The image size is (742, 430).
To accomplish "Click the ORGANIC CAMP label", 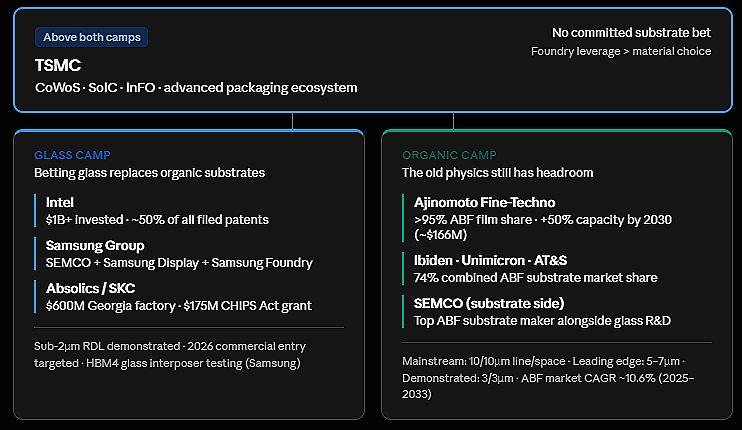I will [449, 155].
